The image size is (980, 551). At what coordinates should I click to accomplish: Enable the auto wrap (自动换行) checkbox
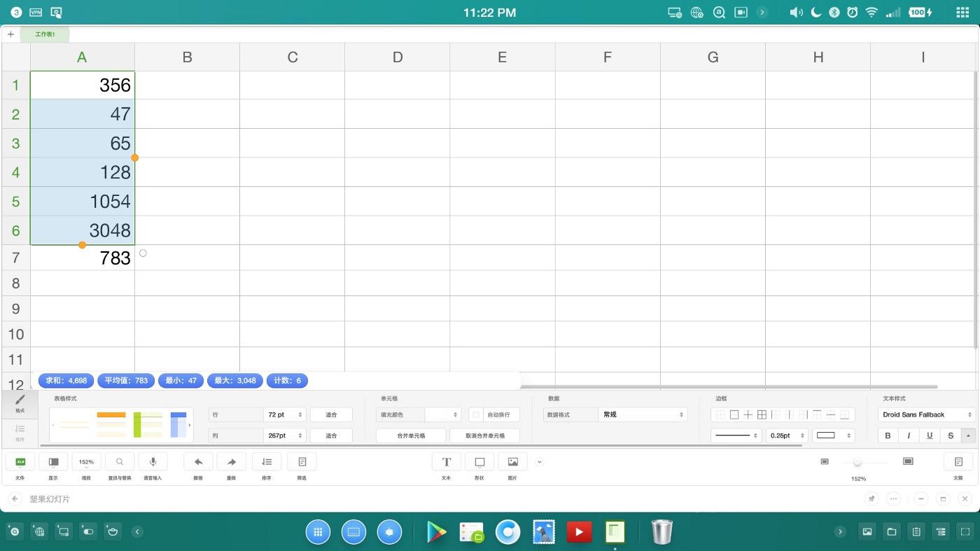point(477,415)
